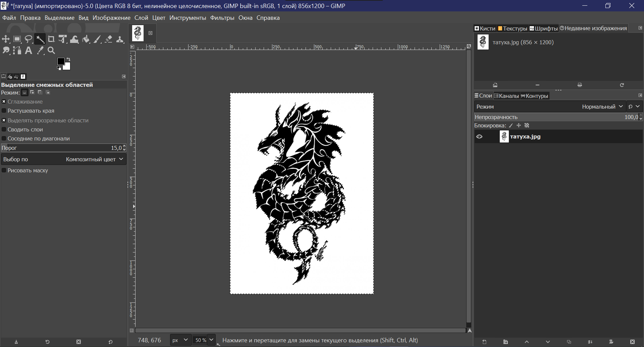
Task: Open the Выделение menu
Action: point(59,18)
